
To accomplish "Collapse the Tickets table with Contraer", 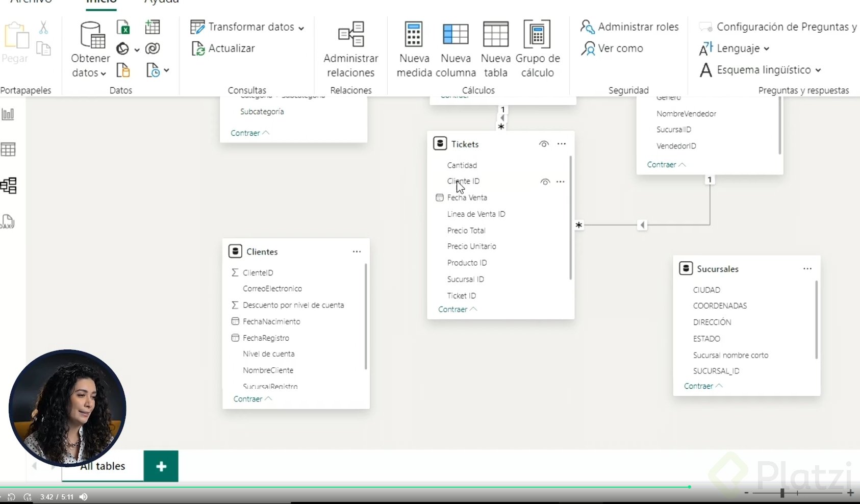I will 458,309.
